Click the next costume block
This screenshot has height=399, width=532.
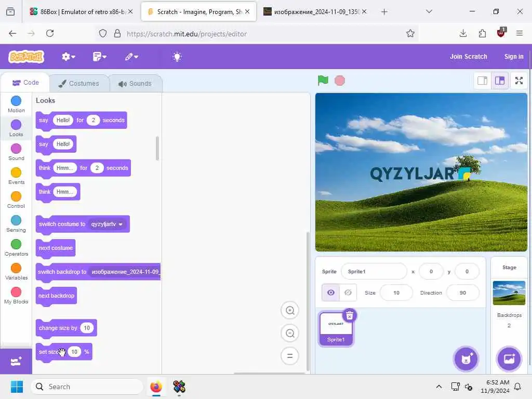(x=56, y=248)
